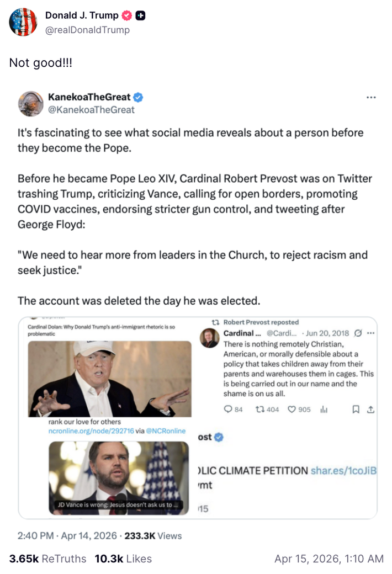Open the view stats bar-chart icon
392x574 pixels.
coord(324,410)
